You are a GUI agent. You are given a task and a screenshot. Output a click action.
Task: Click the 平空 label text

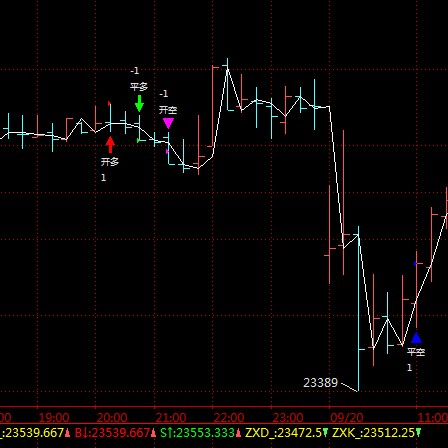point(416,352)
